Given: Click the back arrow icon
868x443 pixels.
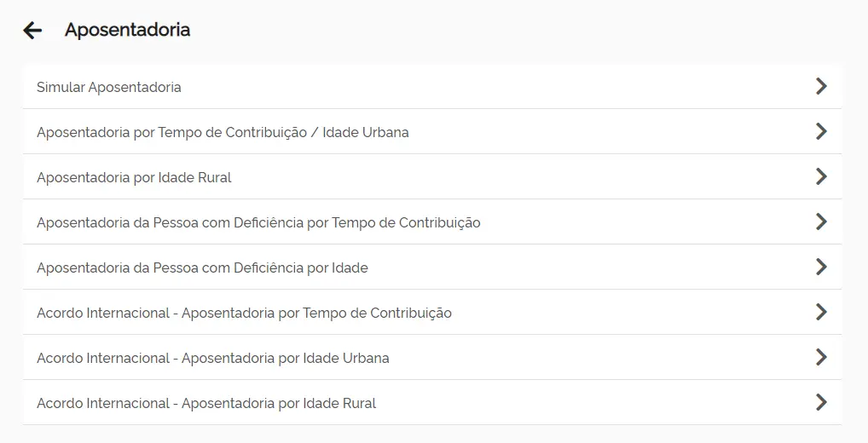Looking at the screenshot, I should 32,31.
